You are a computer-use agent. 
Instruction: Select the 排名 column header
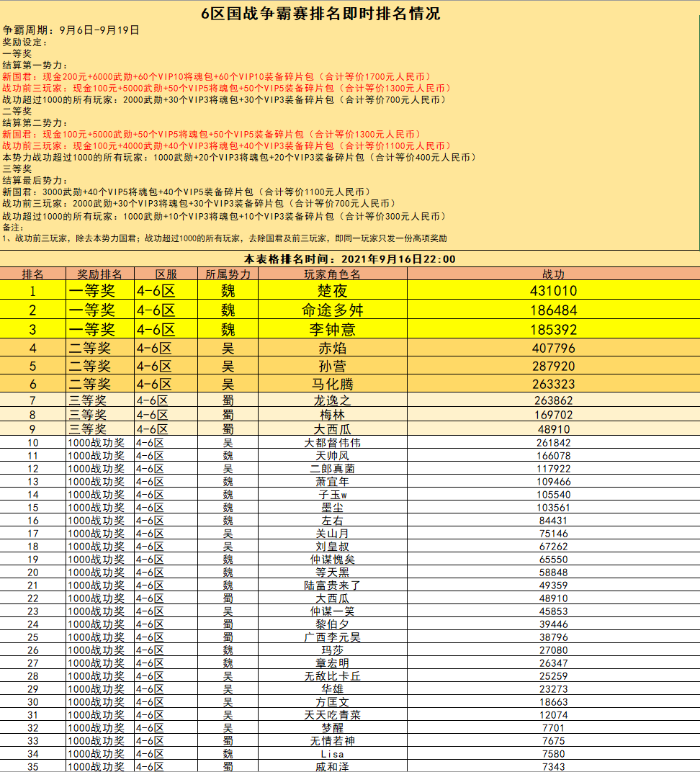(32, 274)
